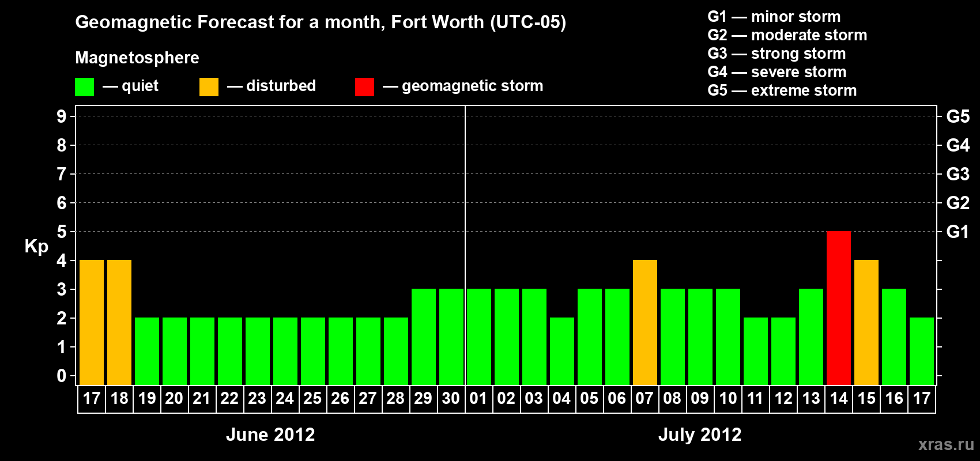Select the green bar for July 11

point(756,351)
